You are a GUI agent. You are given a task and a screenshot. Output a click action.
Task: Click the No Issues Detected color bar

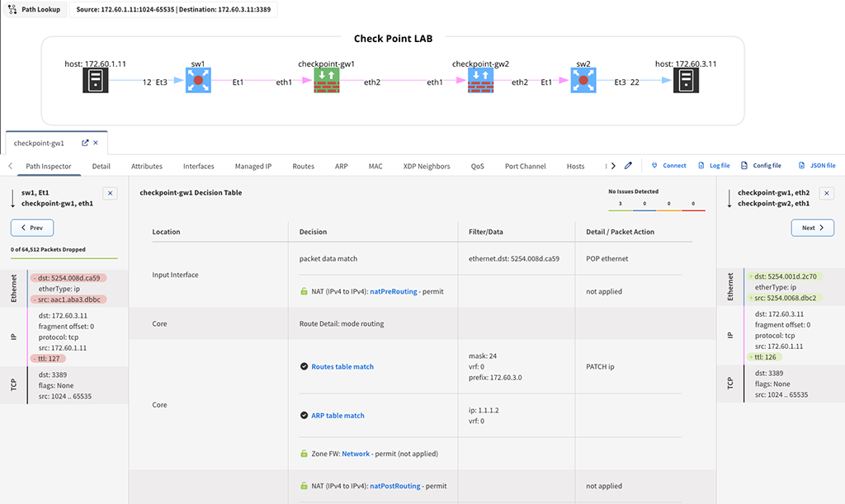tap(656, 210)
